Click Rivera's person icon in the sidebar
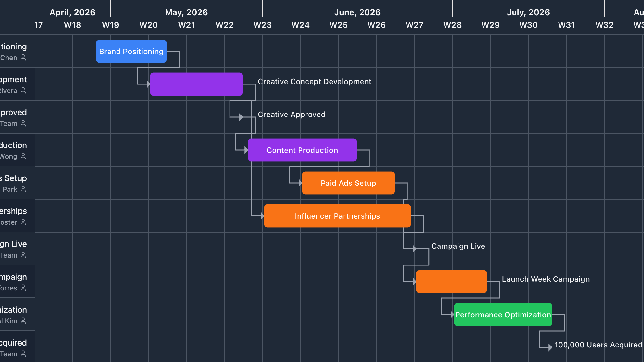 (22, 91)
